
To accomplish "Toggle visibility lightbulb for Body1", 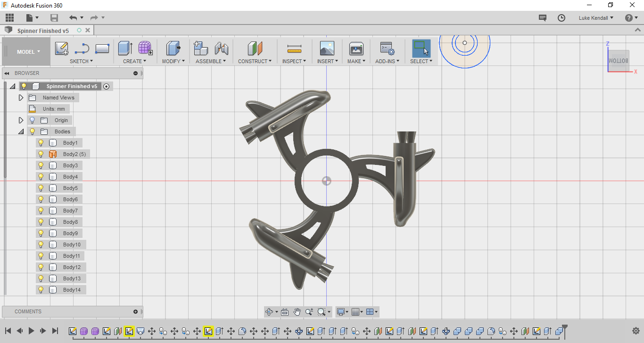I will (x=41, y=143).
